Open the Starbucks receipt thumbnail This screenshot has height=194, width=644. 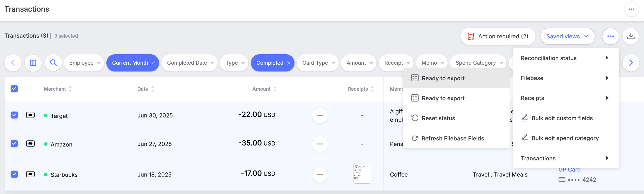pyautogui.click(x=362, y=173)
